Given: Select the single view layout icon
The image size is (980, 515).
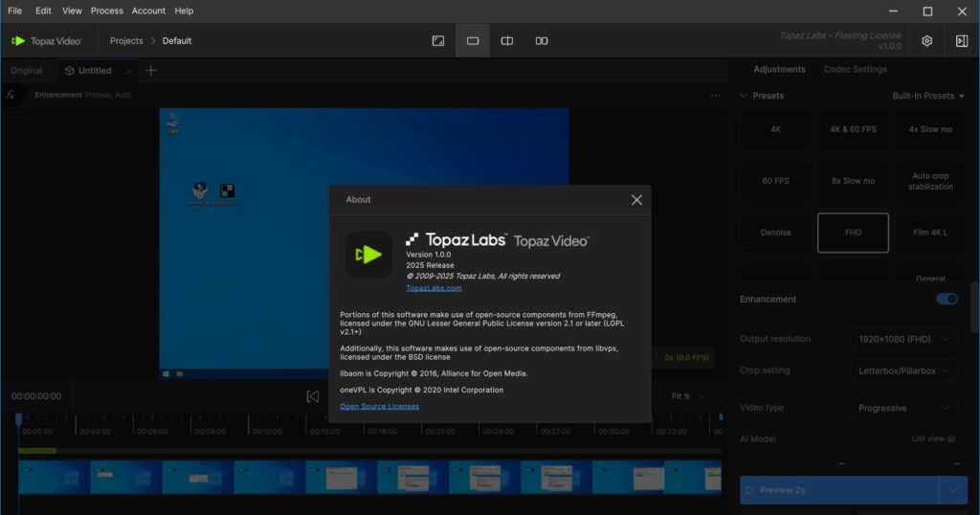Looking at the screenshot, I should tap(473, 41).
